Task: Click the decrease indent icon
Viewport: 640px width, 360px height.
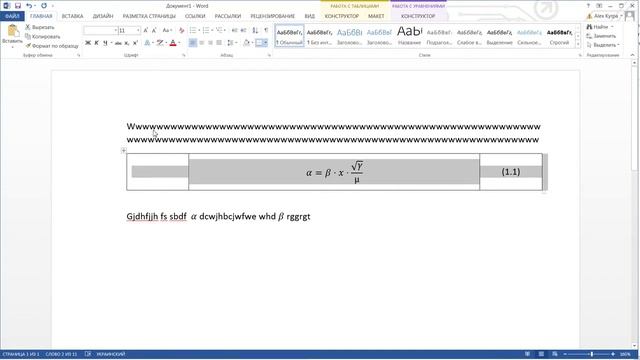Action: [234, 31]
